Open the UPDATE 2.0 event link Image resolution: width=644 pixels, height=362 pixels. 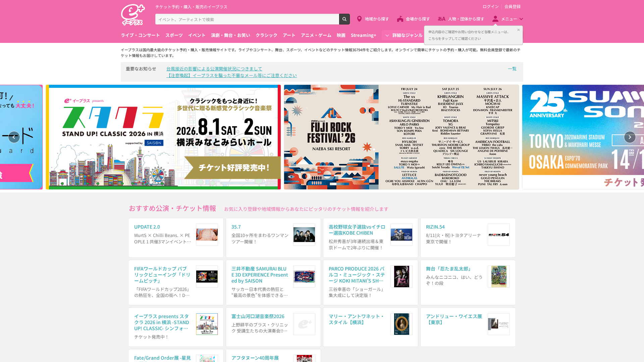click(147, 227)
